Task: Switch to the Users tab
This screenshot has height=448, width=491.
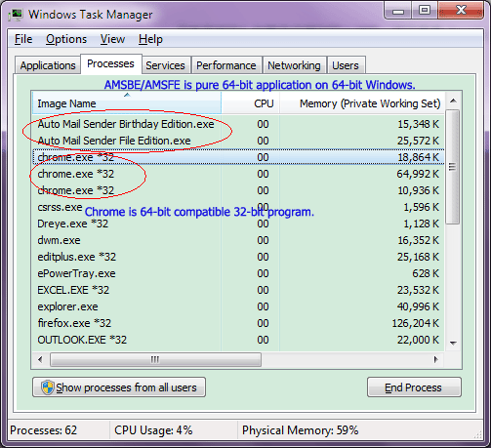Action: click(346, 65)
